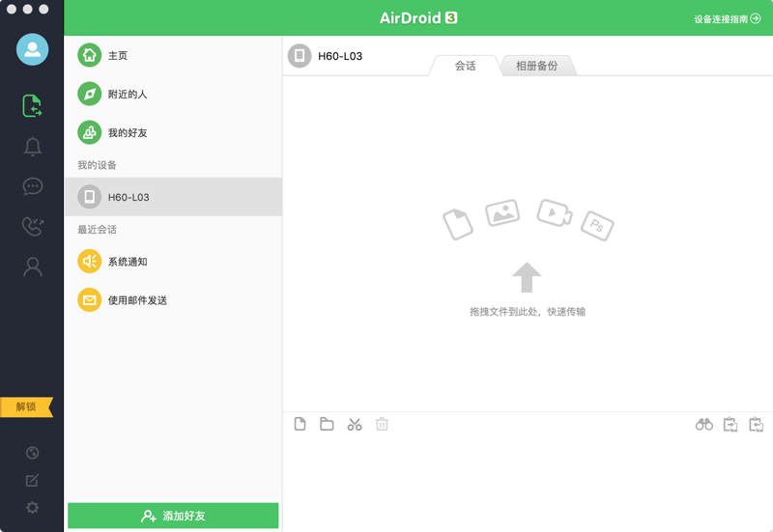
Task: Open the notifications bell icon
Action: (33, 147)
